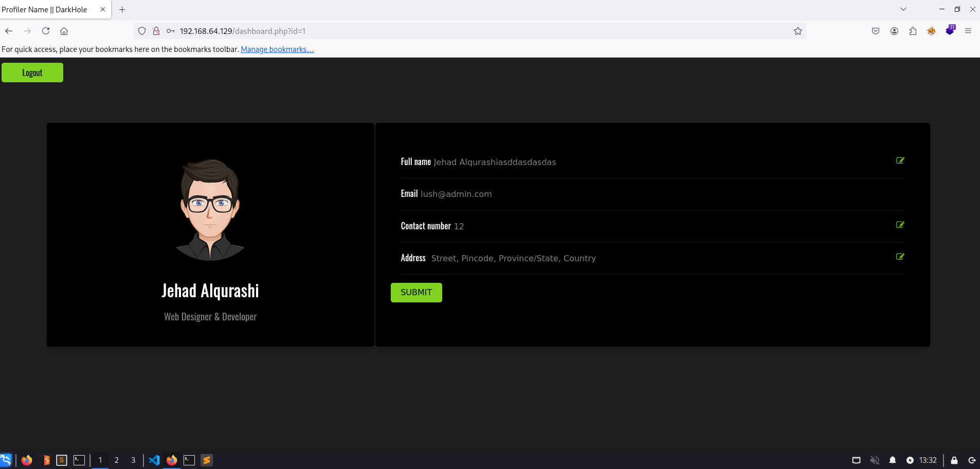The width and height of the screenshot is (980, 469).
Task: Toggle the muted volume tray icon
Action: pyautogui.click(x=875, y=460)
